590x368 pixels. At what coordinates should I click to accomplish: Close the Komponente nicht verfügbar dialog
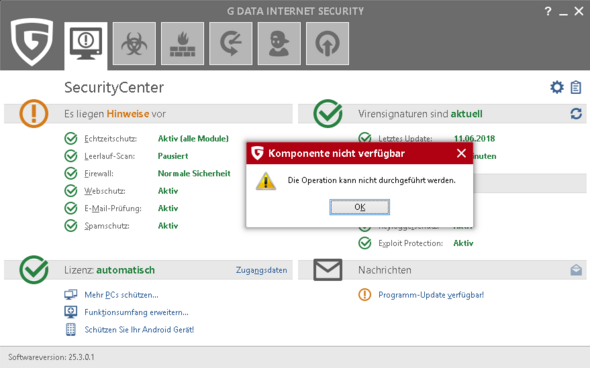pyautogui.click(x=461, y=153)
